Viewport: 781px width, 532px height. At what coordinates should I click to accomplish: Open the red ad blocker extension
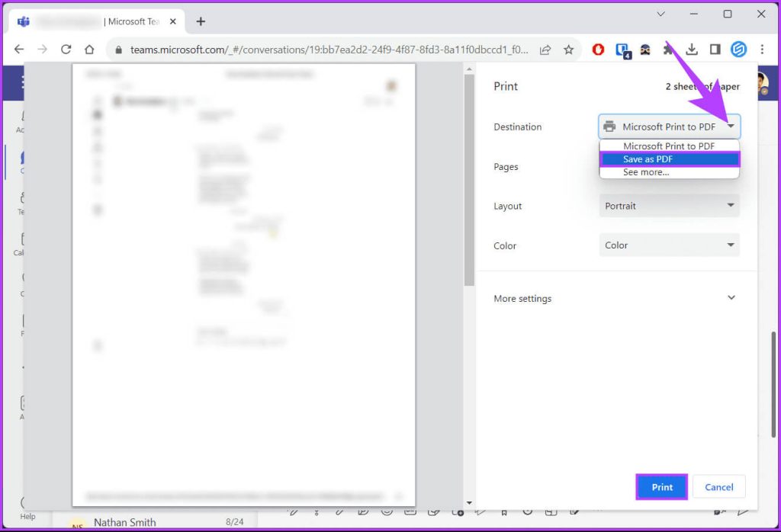click(x=599, y=50)
